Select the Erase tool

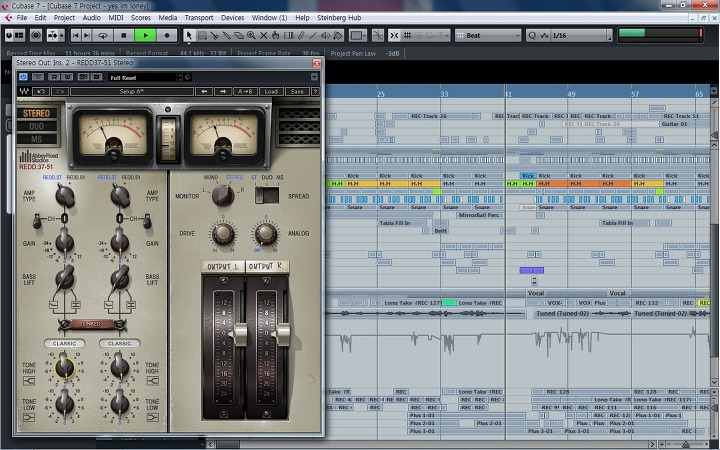click(x=239, y=35)
